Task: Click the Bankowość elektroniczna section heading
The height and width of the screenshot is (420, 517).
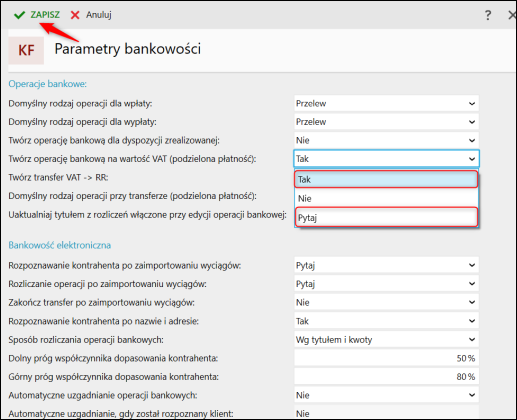Action: point(60,245)
